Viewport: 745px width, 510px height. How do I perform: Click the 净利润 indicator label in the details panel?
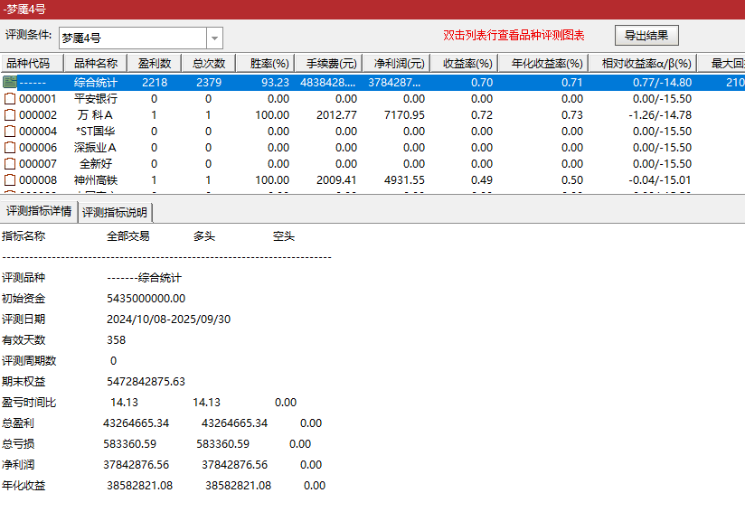(18, 465)
